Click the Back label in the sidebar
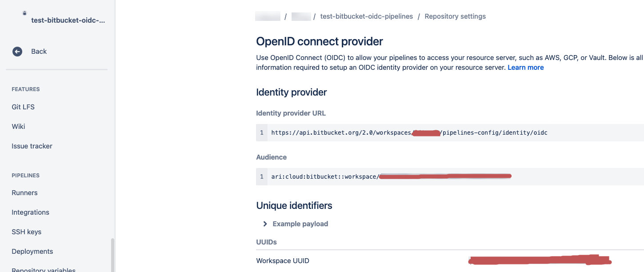The image size is (644, 272). [x=39, y=52]
